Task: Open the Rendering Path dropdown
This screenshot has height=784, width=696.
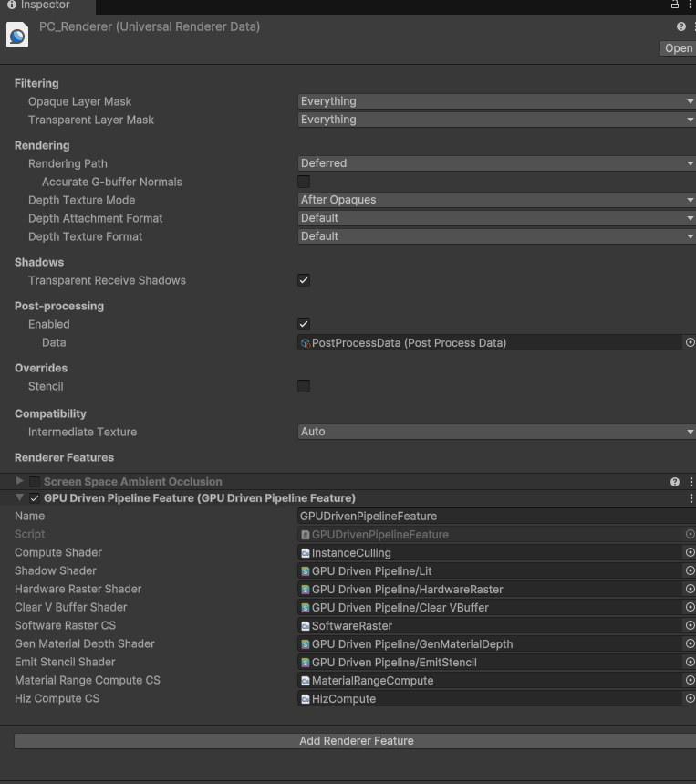Action: tap(496, 163)
